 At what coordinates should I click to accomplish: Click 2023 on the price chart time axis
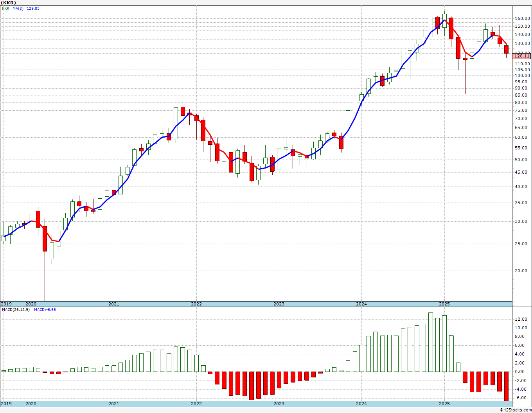tap(279, 304)
